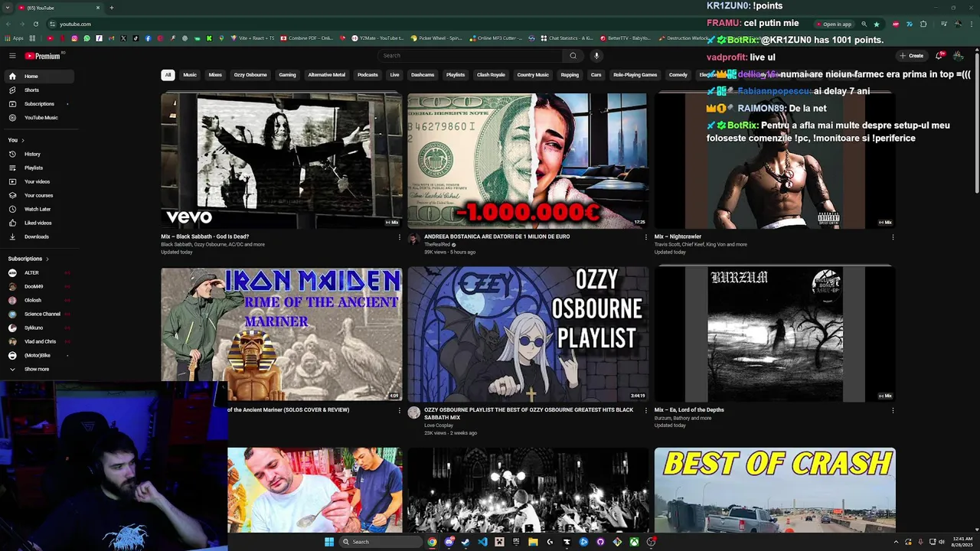Screen dimensions: 980x551
Task: Open YouTube Music in sidebar
Action: [x=38, y=118]
